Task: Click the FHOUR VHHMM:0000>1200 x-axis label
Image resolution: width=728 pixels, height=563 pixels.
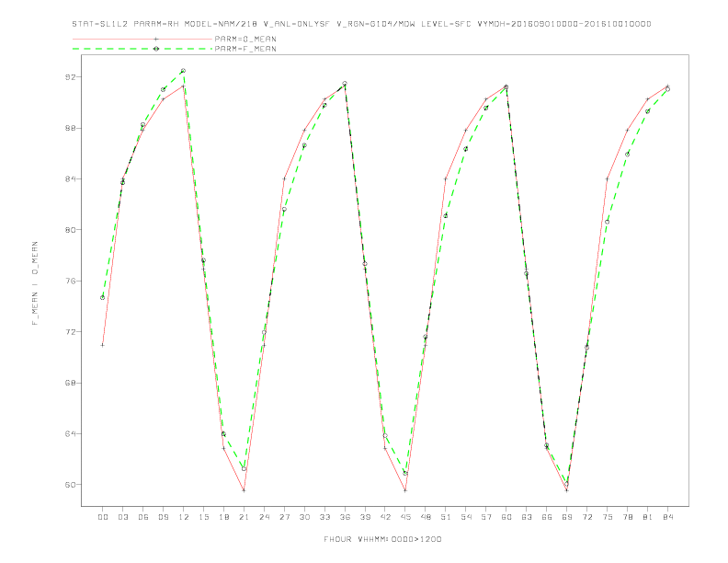Action: coord(382,539)
